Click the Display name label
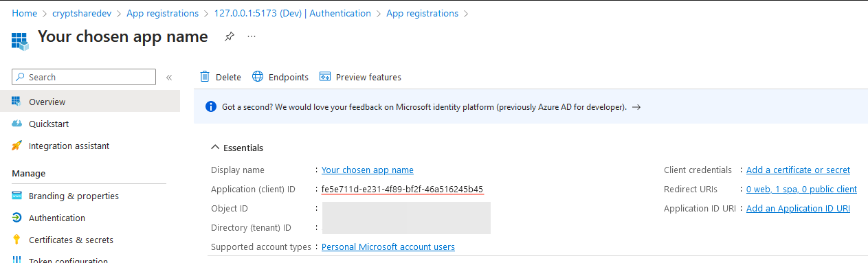Screen dimensions: 868x263 238,170
